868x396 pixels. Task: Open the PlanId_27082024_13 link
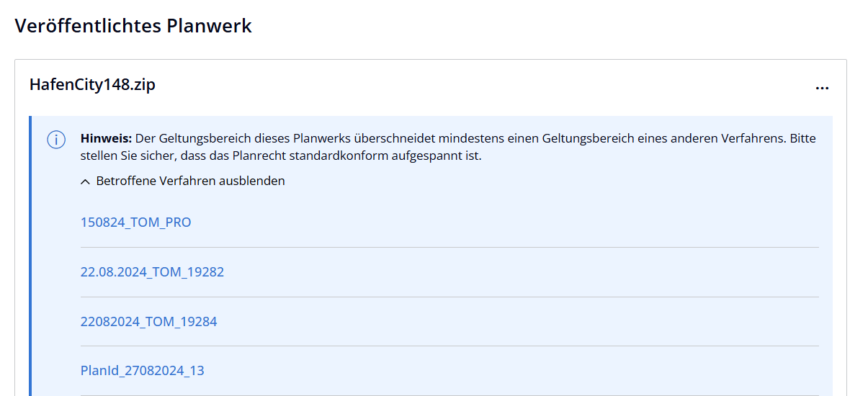[142, 371]
